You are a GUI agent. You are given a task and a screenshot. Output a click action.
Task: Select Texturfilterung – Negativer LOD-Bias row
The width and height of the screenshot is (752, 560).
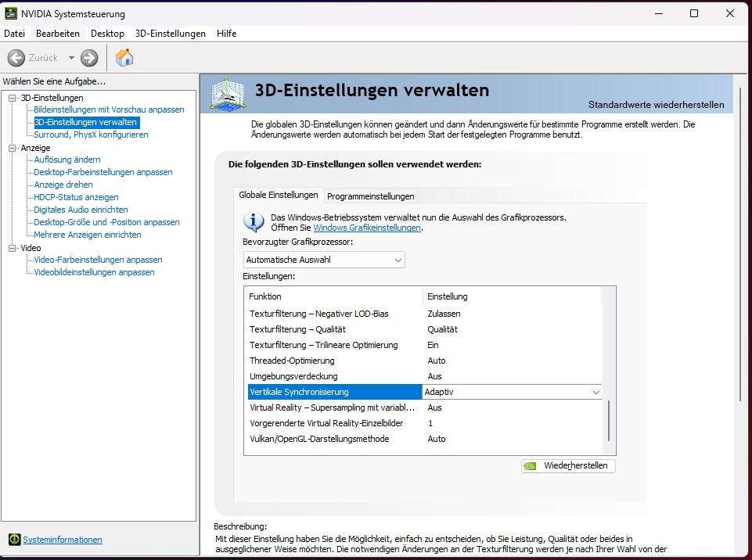pyautogui.click(x=424, y=314)
